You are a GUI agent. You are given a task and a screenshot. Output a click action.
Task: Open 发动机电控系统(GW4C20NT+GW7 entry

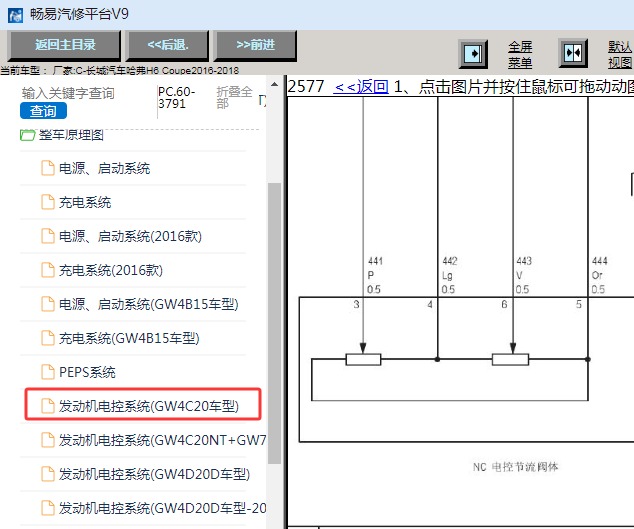pos(163,440)
